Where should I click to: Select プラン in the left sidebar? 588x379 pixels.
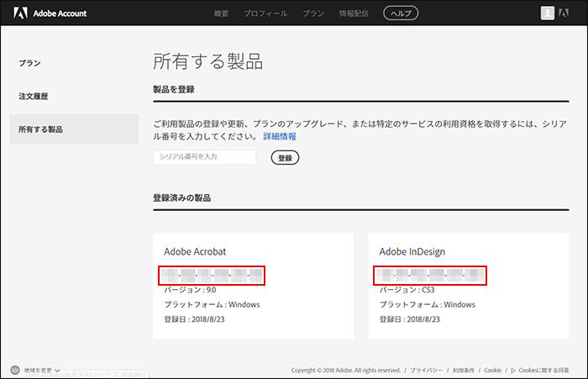tap(29, 63)
